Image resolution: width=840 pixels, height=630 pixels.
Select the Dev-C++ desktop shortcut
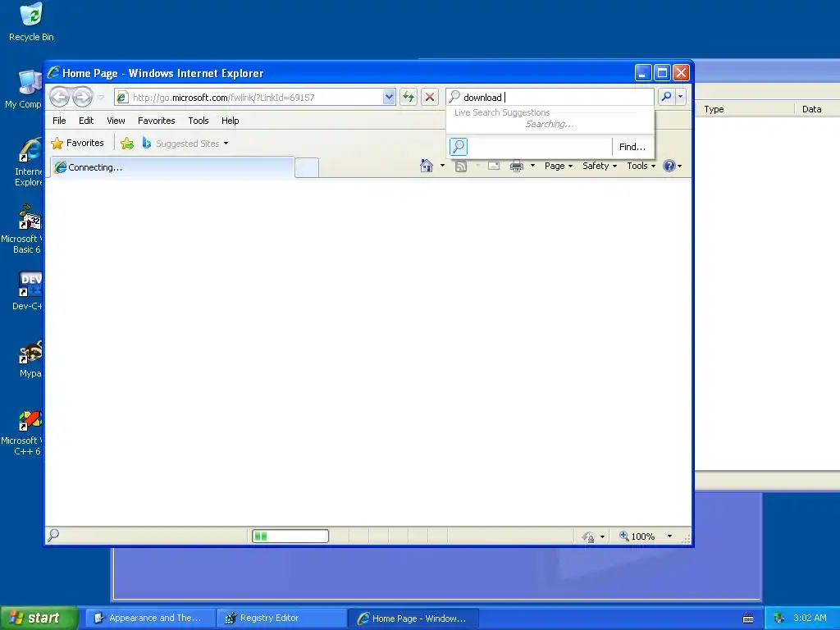click(x=28, y=291)
